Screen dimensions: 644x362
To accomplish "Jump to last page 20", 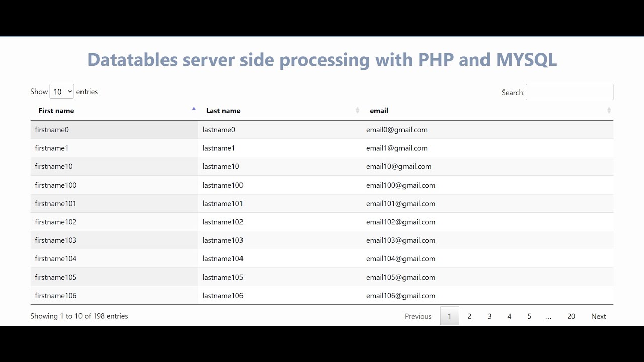I will [x=571, y=316].
